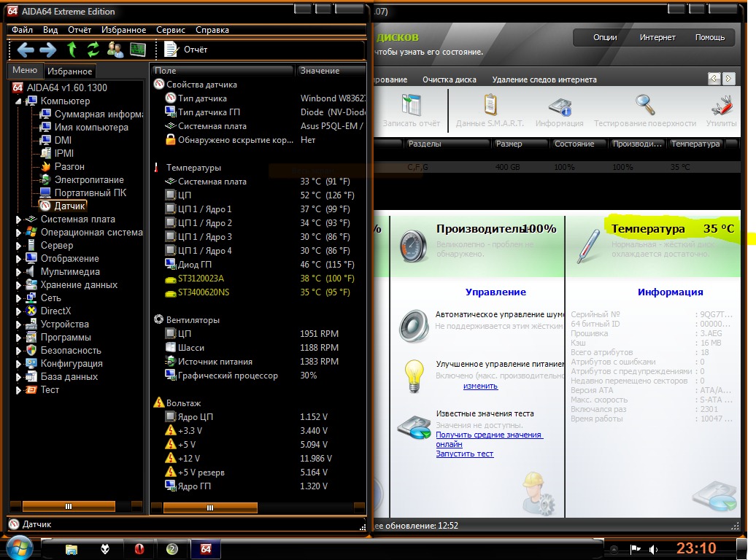The image size is (756, 560).
Task: Click Тестирование поверхности magnifier icon
Action: pyautogui.click(x=645, y=104)
